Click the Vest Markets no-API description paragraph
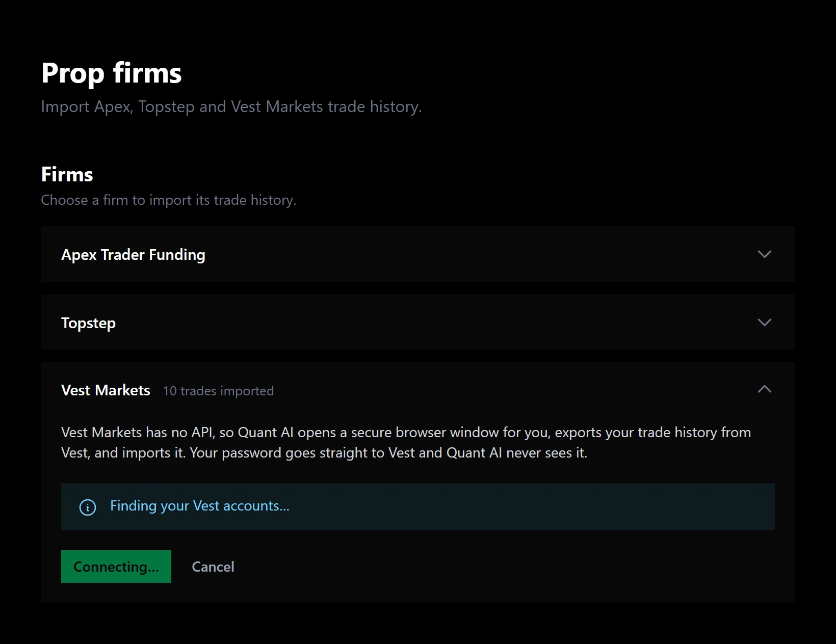This screenshot has height=644, width=836. point(406,442)
